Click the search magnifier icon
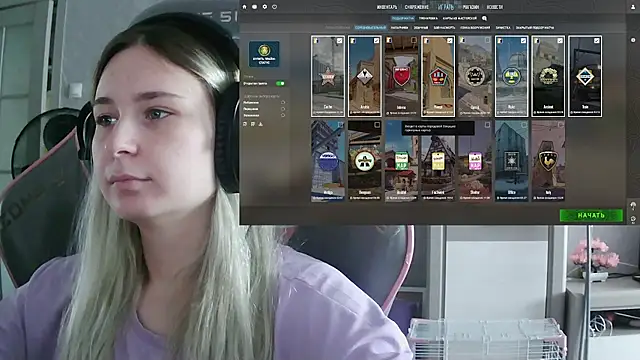This screenshot has height=360, width=640. [x=484, y=18]
